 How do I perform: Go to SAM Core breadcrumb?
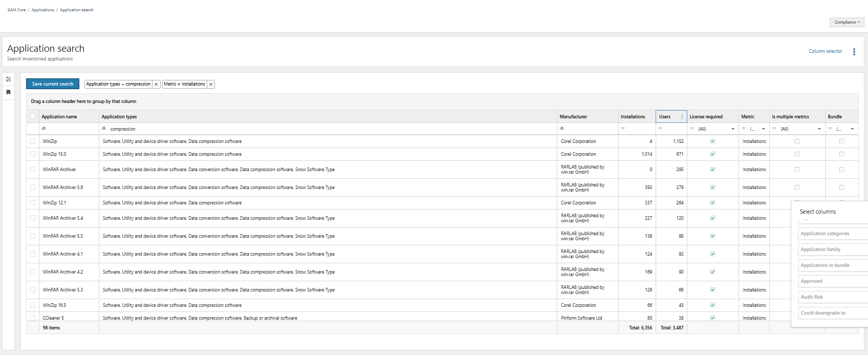click(16, 10)
